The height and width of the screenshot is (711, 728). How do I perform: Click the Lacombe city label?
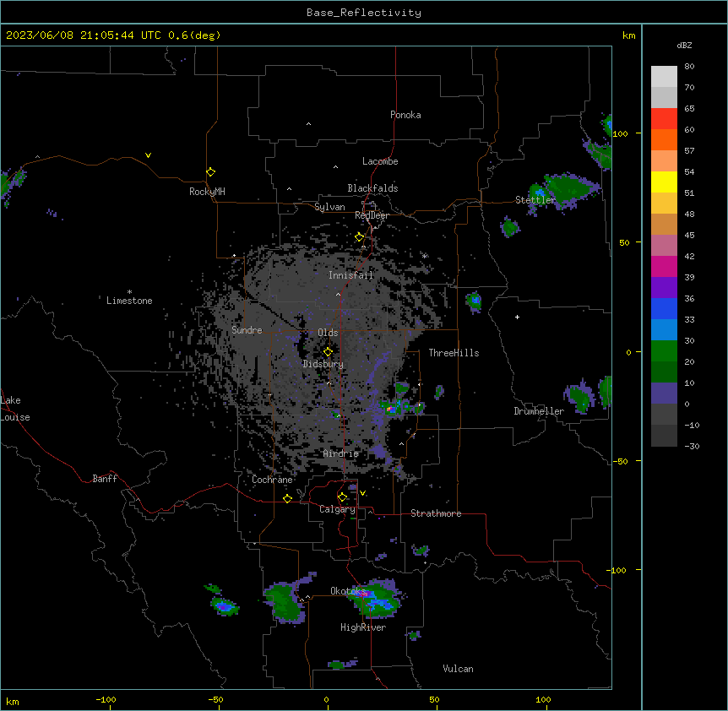pos(380,161)
